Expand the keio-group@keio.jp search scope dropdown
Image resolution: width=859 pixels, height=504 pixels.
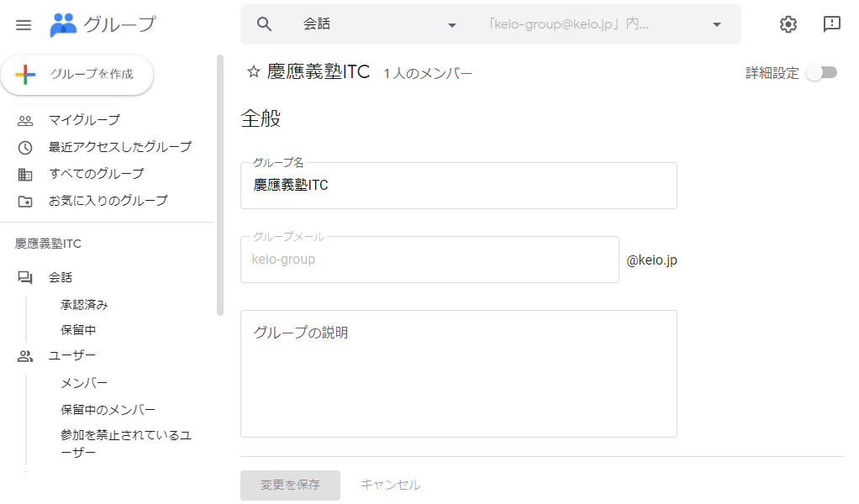click(x=716, y=24)
